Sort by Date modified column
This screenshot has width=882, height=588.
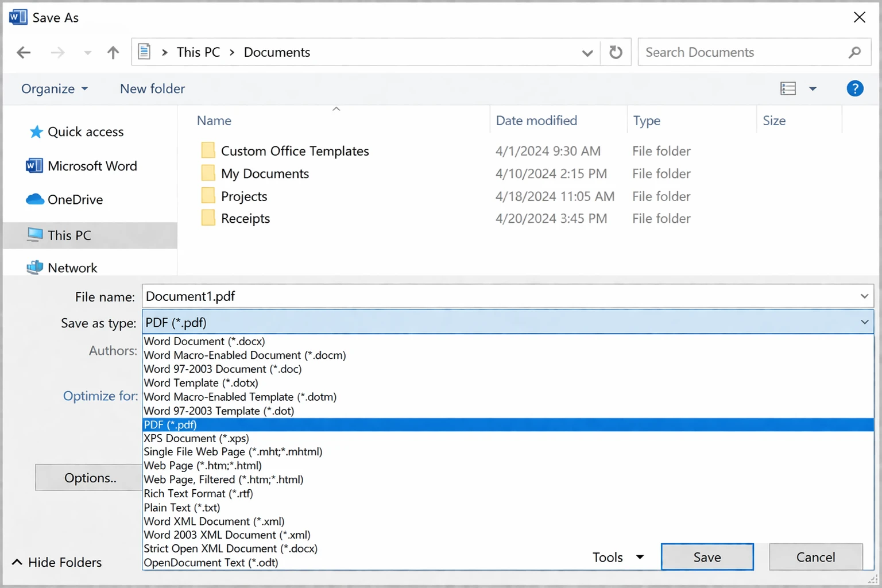536,121
